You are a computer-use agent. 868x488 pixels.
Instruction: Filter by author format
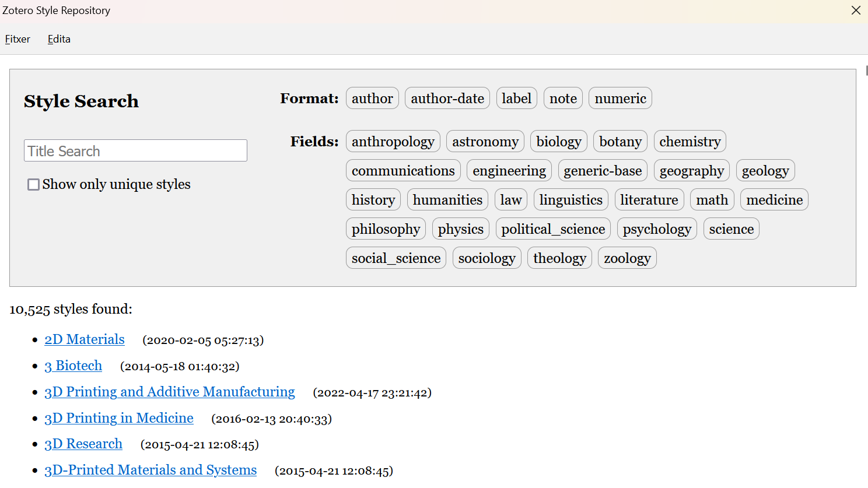tap(372, 99)
